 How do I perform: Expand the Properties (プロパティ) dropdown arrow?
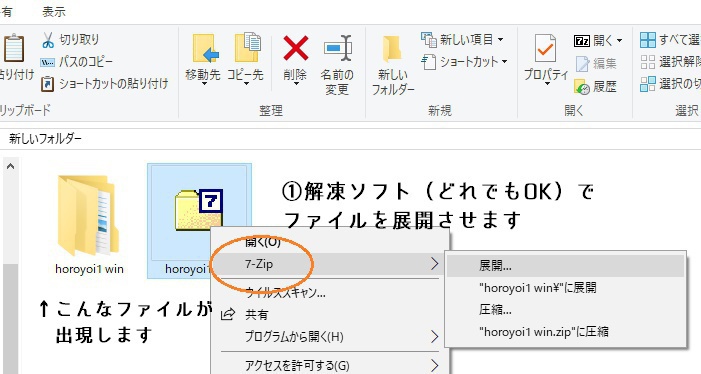coord(546,84)
